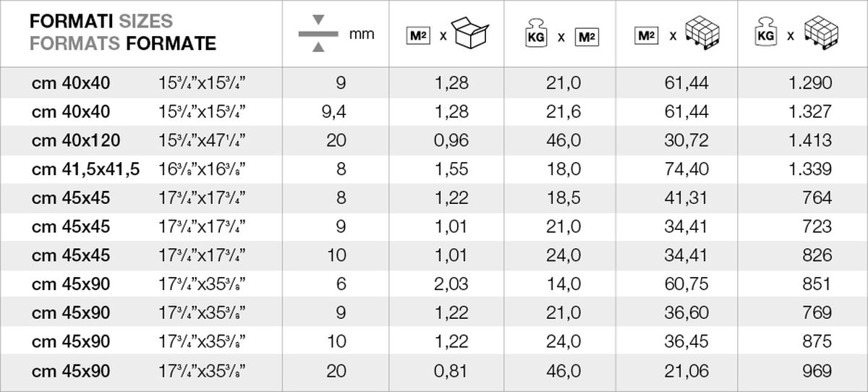Screen dimensions: 868x392
Task: Click the 18,5 kg per square meter value
Action: click(564, 198)
